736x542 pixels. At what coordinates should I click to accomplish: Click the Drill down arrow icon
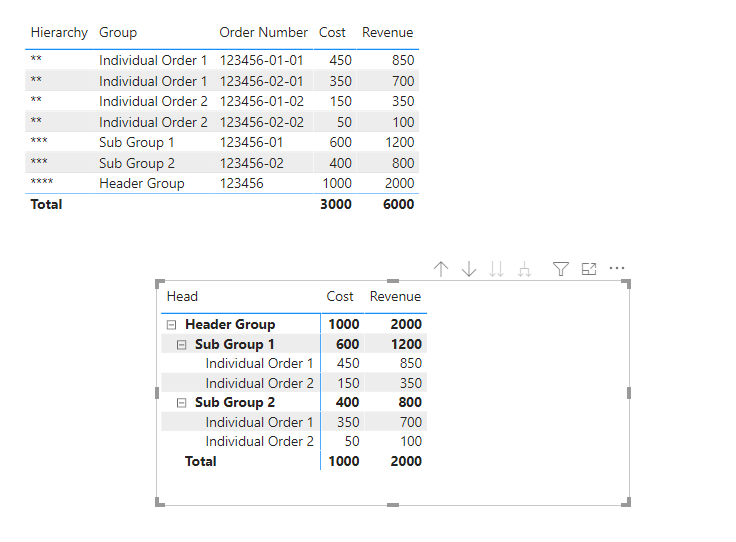click(469, 269)
